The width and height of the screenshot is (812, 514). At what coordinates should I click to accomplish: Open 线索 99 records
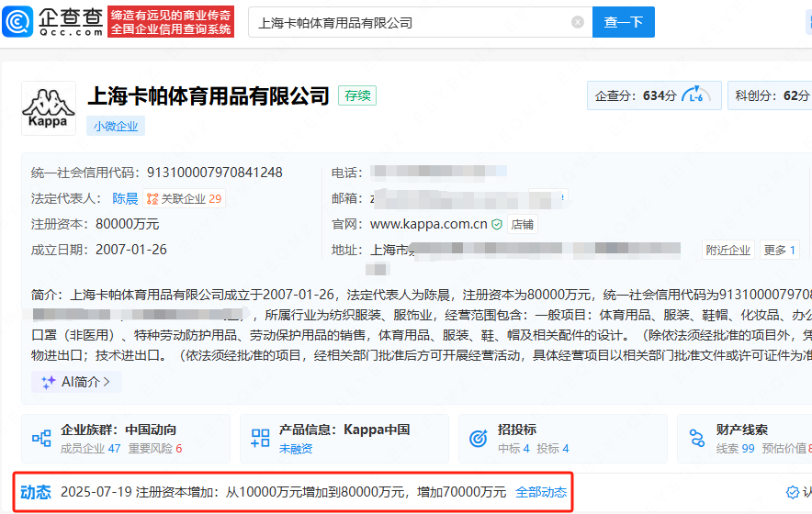coord(736,448)
